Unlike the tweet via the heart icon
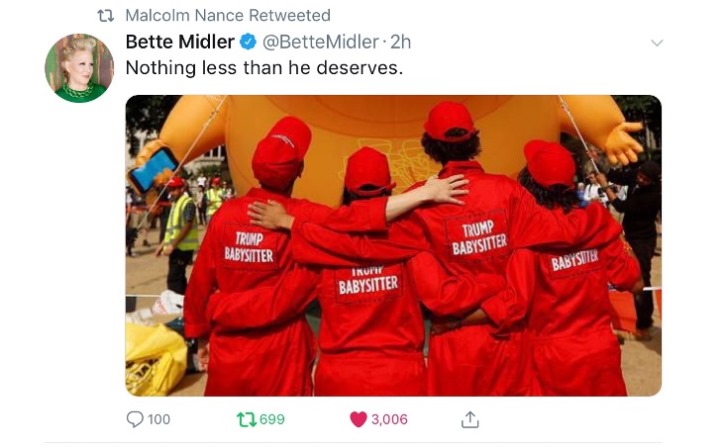 pos(358,420)
